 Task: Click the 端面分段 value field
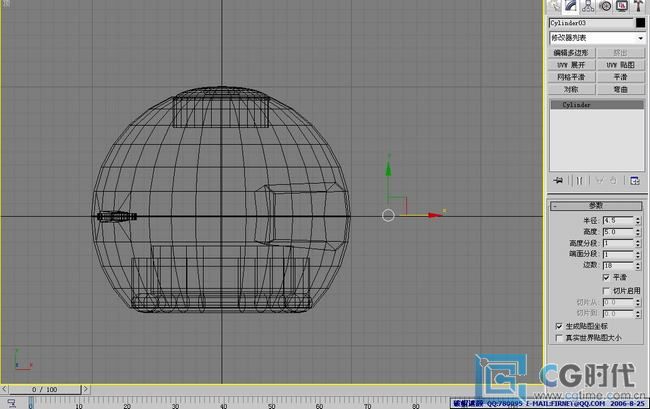(618, 254)
